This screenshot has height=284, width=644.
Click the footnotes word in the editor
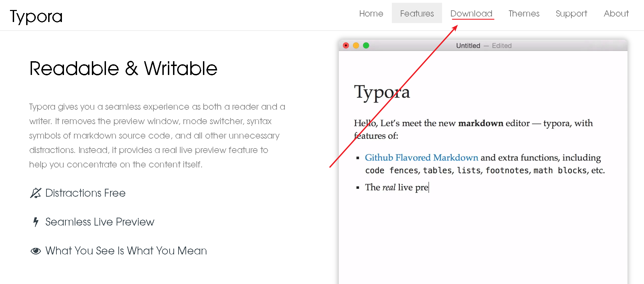tap(507, 171)
